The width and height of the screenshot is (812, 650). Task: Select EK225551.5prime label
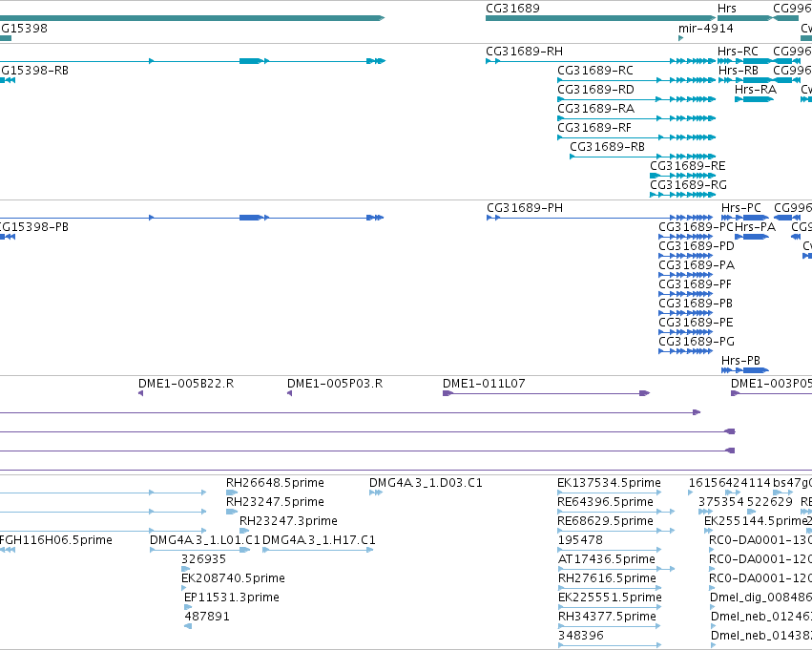(610, 598)
